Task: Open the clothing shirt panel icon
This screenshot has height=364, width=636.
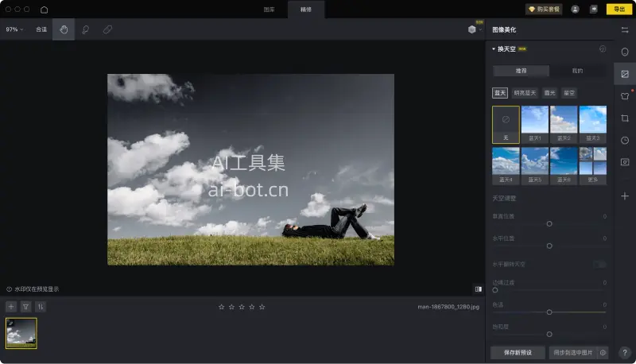Action: pos(625,96)
